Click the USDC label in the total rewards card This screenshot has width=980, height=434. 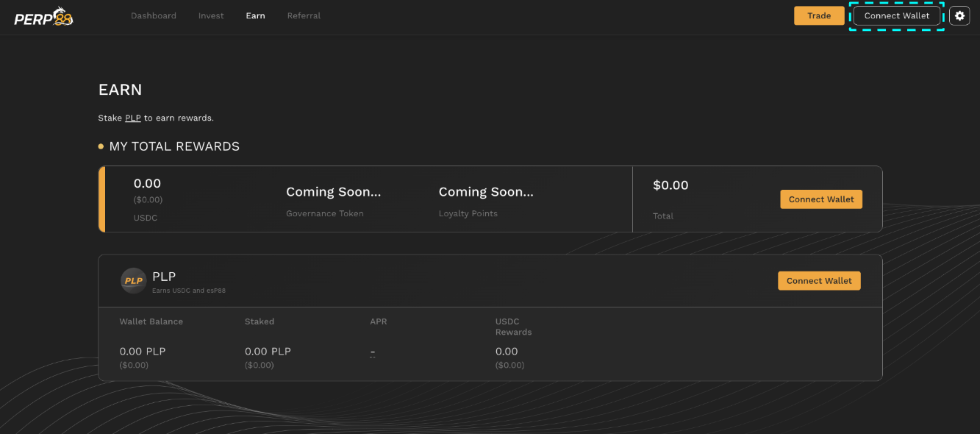click(146, 218)
